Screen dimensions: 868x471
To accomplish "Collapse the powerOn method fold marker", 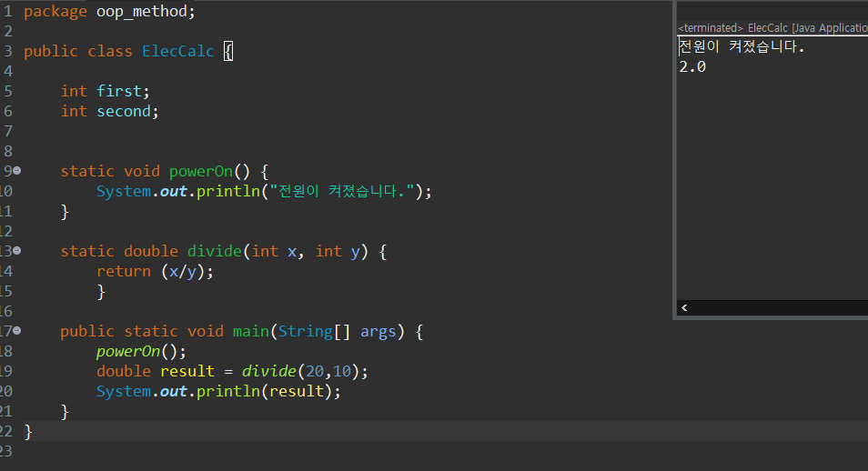I will tap(17, 171).
